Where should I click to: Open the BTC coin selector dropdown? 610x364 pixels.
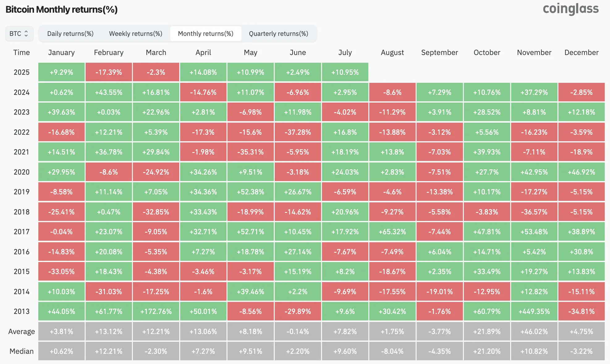(19, 34)
